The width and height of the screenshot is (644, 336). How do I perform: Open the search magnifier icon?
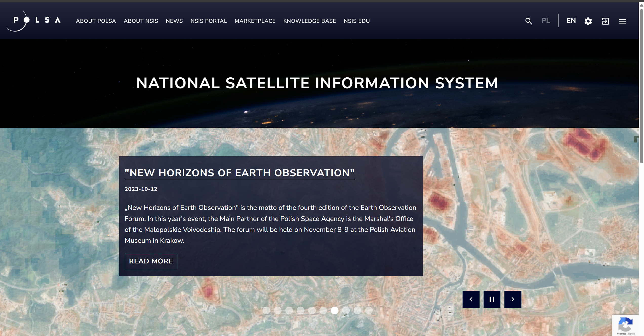pyautogui.click(x=528, y=21)
